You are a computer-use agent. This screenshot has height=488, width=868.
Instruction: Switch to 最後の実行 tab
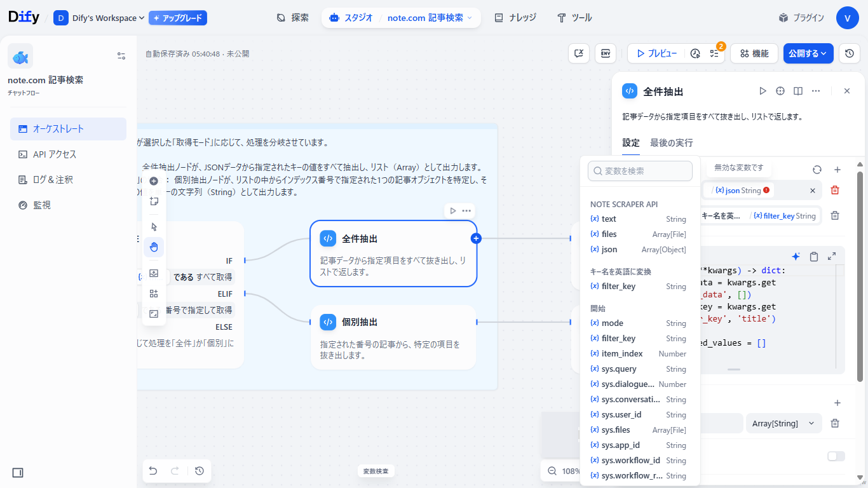click(671, 143)
